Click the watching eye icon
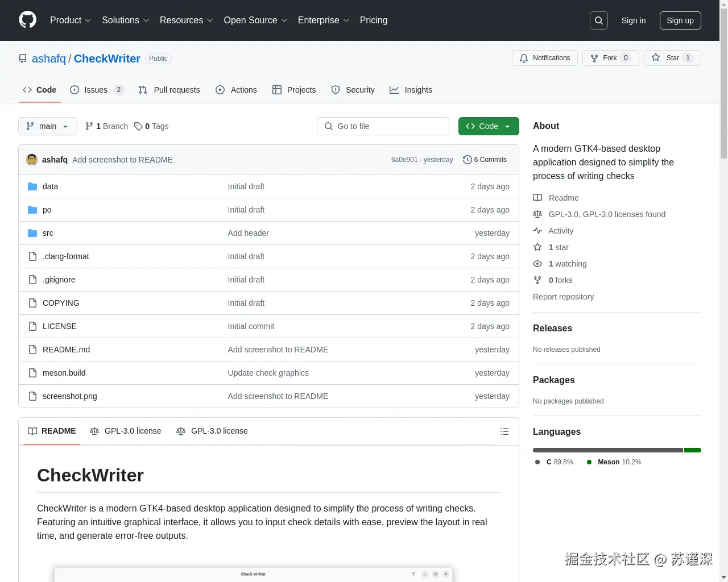Screen dimensions: 728x582 [537, 264]
